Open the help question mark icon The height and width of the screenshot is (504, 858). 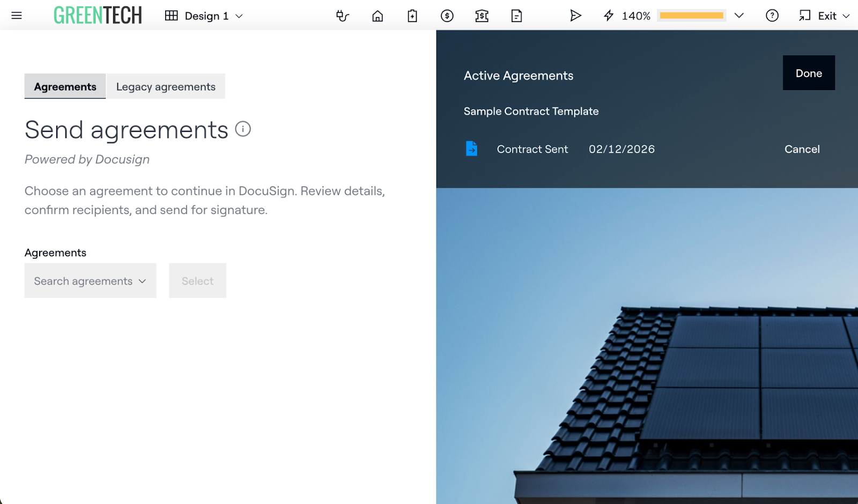[x=772, y=16]
